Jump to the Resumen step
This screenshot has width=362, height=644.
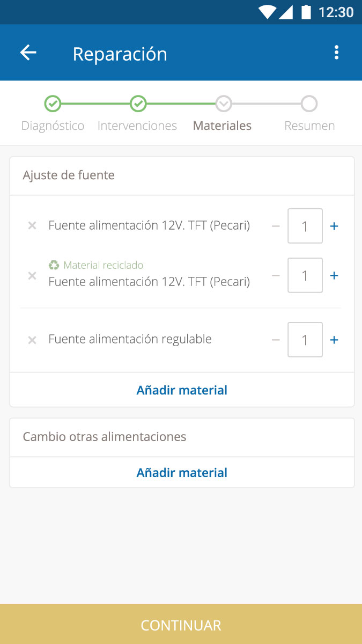tap(309, 104)
